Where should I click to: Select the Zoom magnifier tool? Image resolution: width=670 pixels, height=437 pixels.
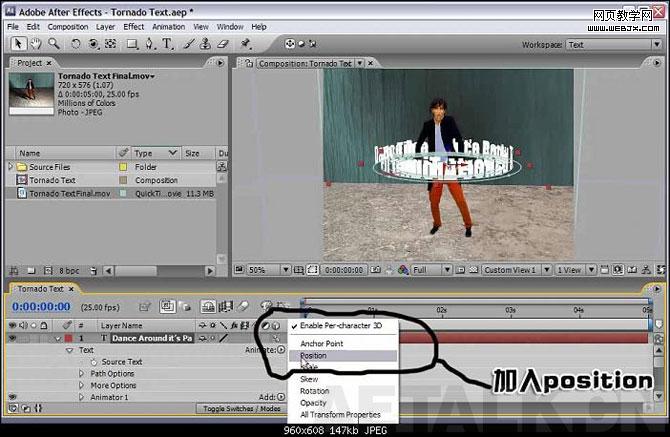pyautogui.click(x=54, y=44)
